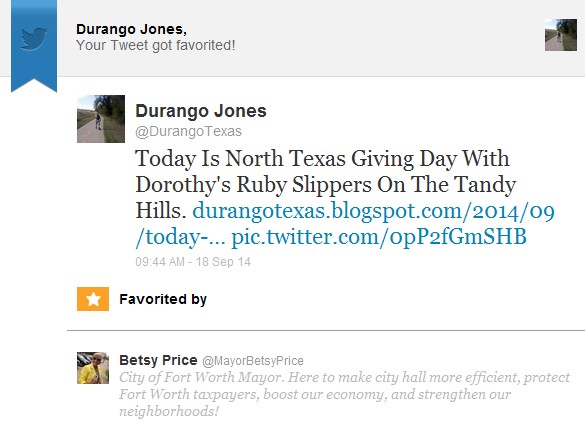Open Betsy Price's profile picture
The image size is (585, 428).
(93, 368)
